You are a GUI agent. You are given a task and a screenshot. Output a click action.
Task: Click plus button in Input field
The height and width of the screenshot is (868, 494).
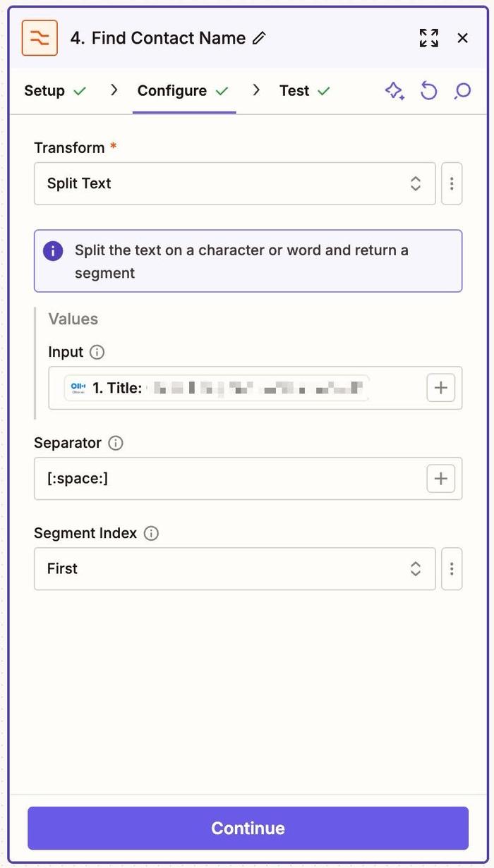[x=440, y=388]
